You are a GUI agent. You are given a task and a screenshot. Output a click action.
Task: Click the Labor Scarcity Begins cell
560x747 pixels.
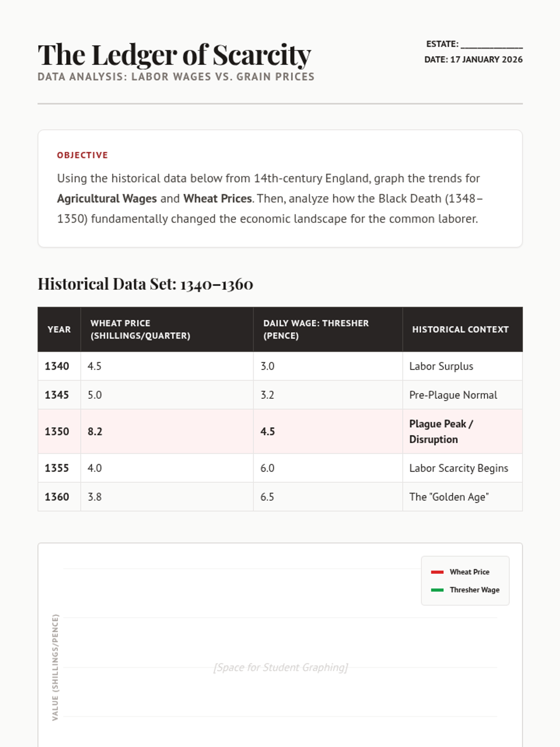[459, 468]
